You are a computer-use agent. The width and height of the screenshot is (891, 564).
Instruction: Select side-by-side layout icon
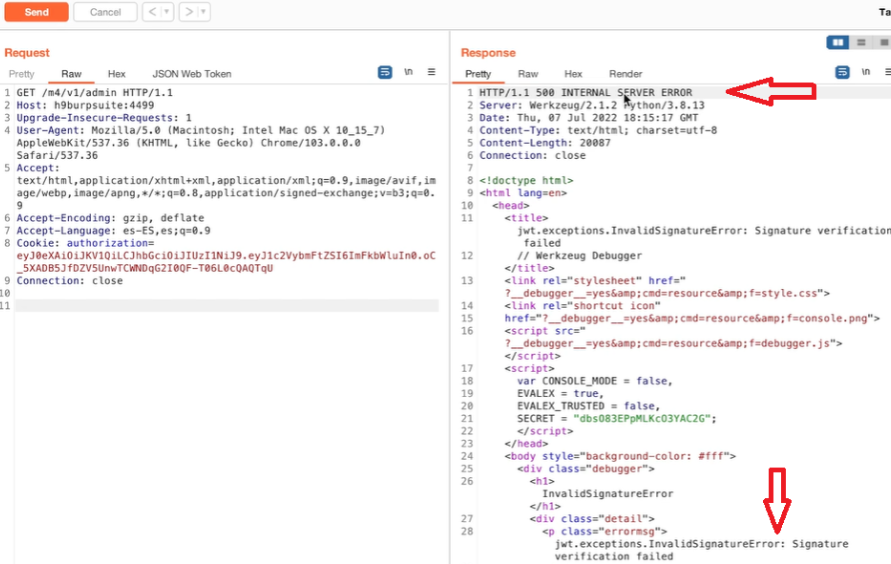pos(838,43)
